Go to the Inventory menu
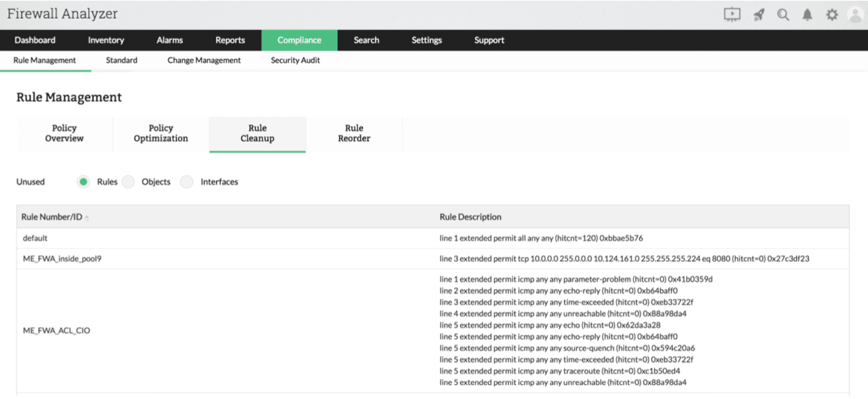This screenshot has width=868, height=399. click(106, 40)
